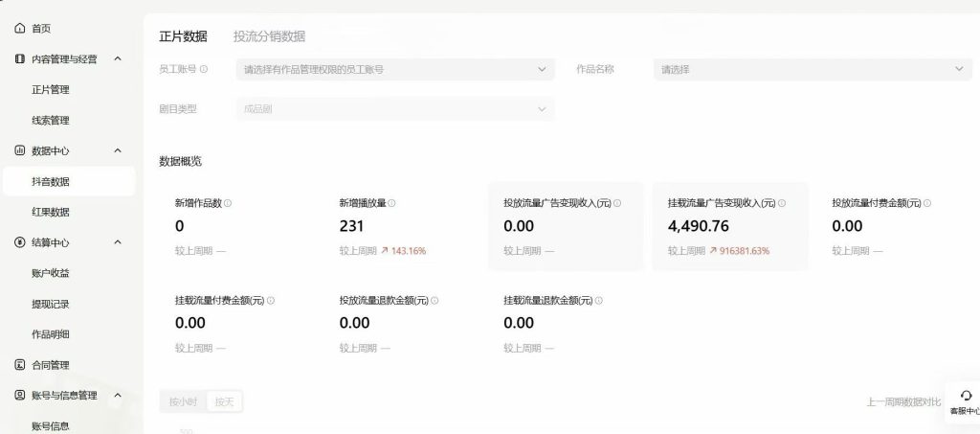Click info icon beside 投放流量广告变现收入(元)

tap(617, 203)
